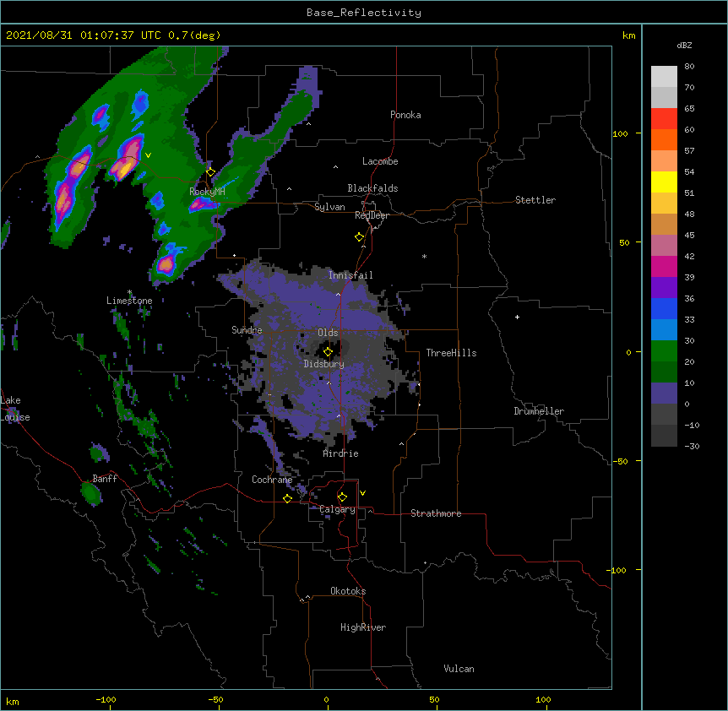Click the yellow diamond marker inside the Calgary boundary

342,497
